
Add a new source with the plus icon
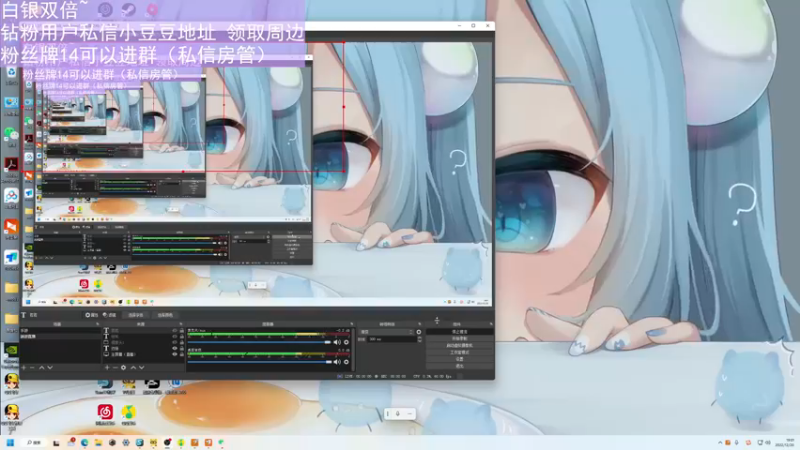pyautogui.click(x=107, y=367)
